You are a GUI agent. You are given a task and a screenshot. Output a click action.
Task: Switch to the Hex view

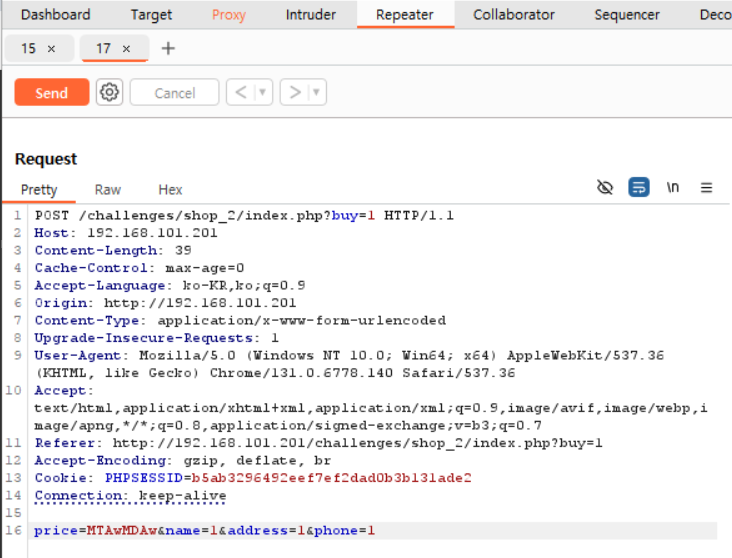170,190
